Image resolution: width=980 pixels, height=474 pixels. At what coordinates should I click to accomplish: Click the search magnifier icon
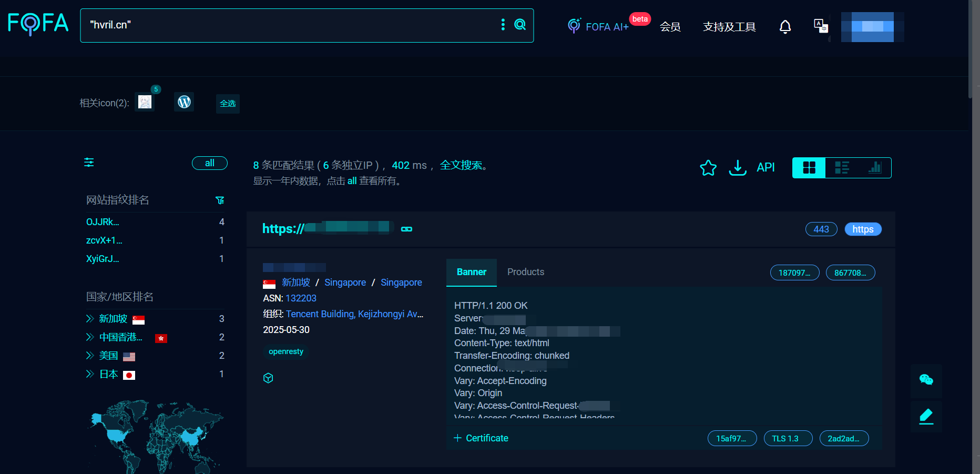click(x=520, y=25)
